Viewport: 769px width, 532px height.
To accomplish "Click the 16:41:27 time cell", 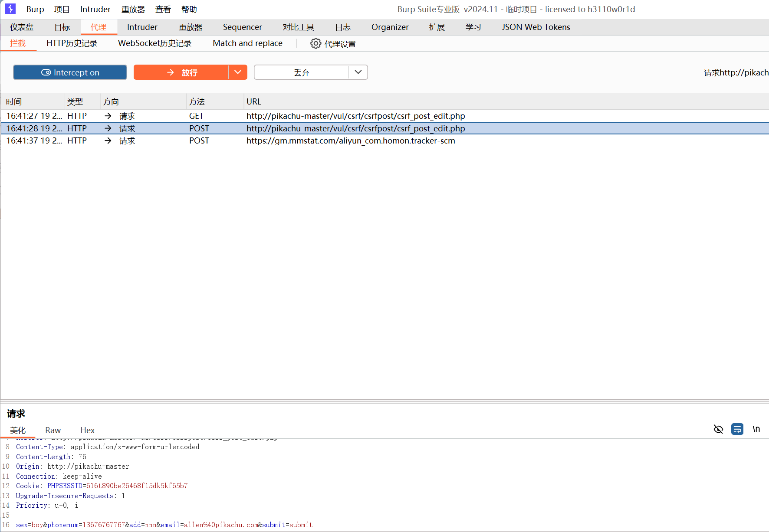I will [34, 116].
